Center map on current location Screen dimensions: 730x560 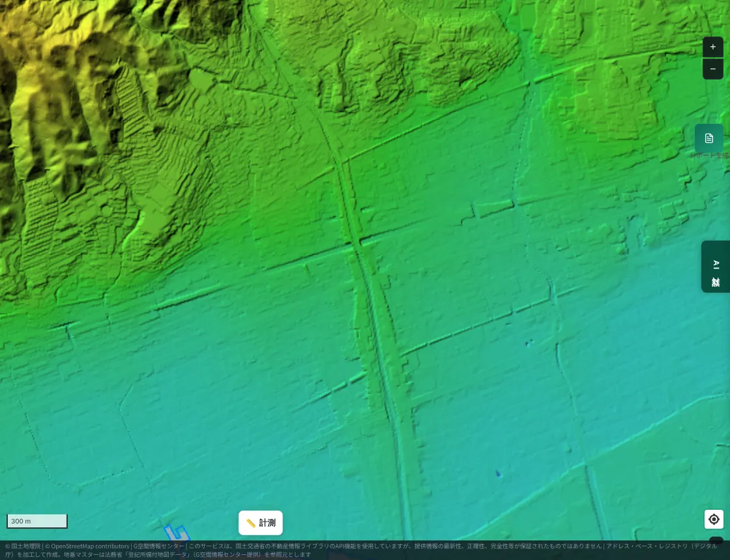[x=714, y=519]
